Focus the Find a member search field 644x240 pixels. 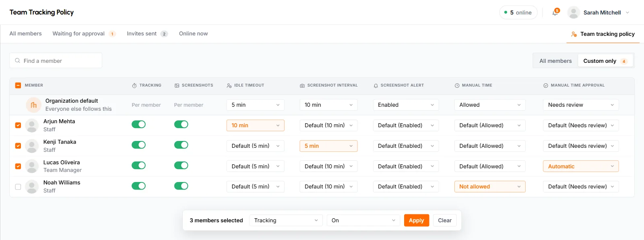56,61
